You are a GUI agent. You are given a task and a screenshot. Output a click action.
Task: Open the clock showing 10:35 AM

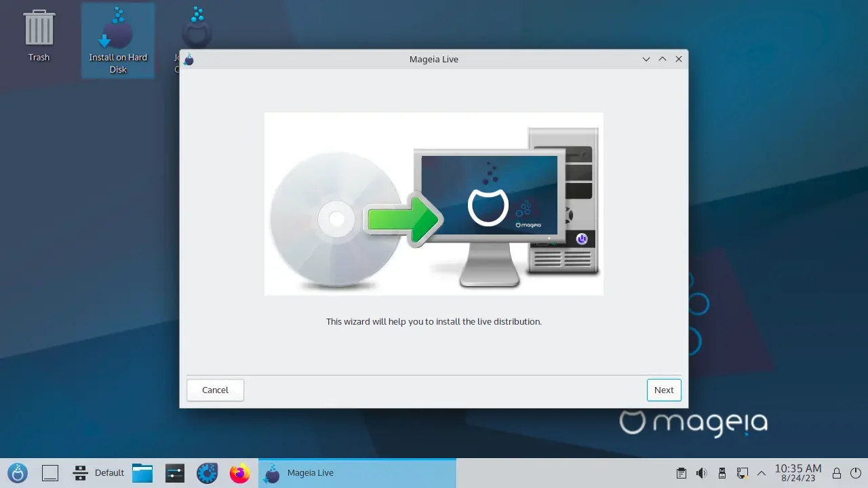point(798,472)
